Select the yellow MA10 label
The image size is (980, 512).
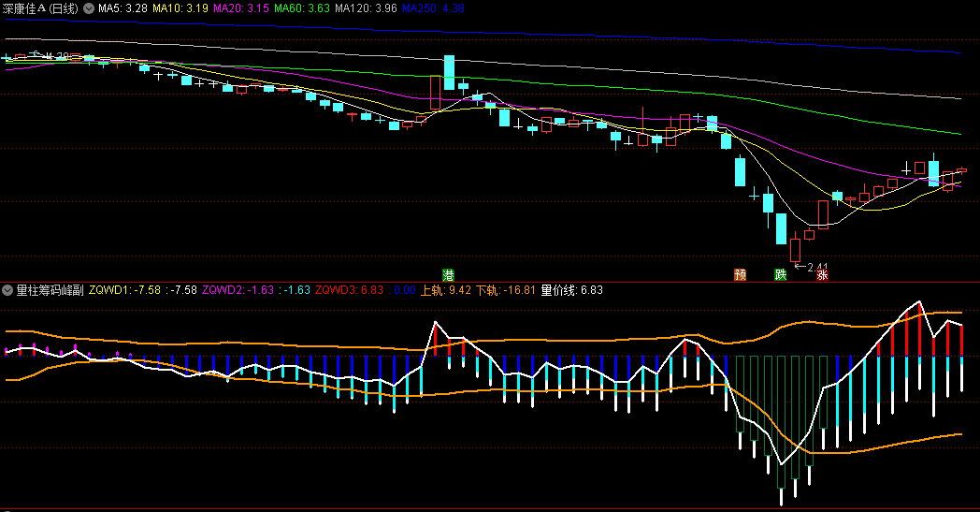[x=180, y=7]
